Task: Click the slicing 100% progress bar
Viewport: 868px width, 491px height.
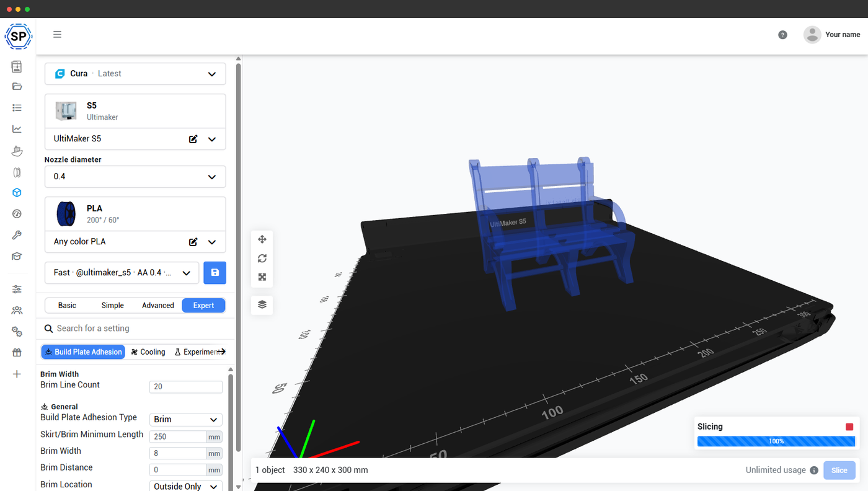Action: pyautogui.click(x=776, y=441)
